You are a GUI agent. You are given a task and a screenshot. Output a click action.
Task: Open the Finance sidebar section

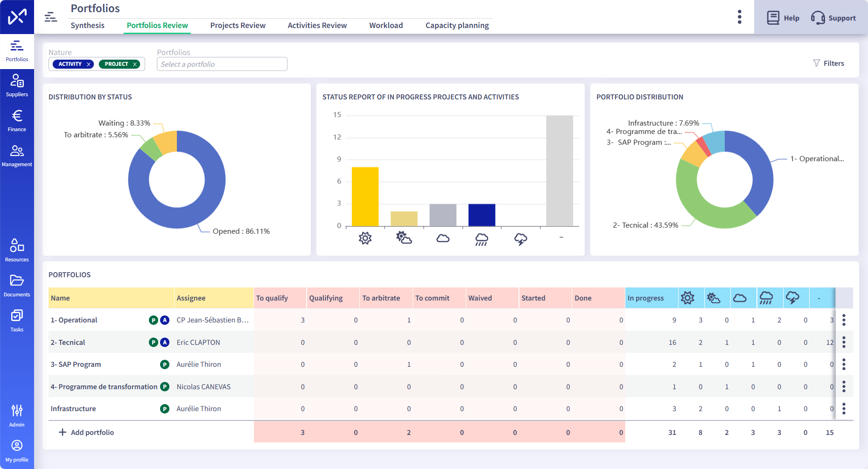click(17, 121)
